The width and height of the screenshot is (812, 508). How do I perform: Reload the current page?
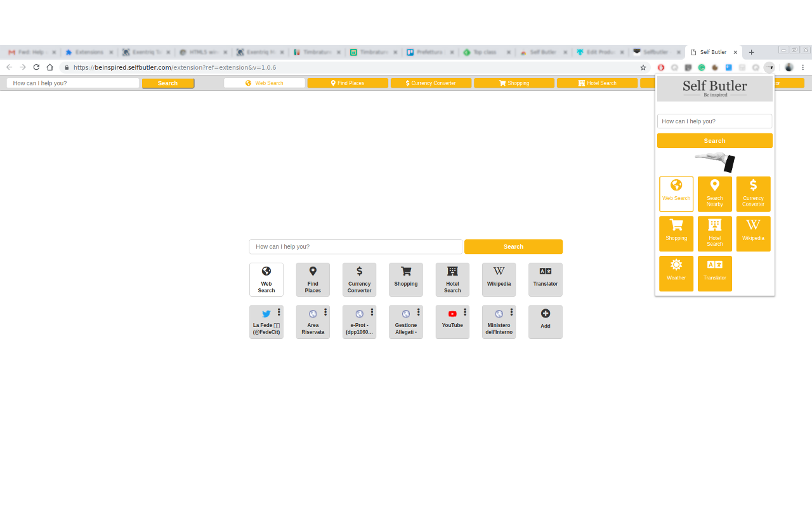36,67
